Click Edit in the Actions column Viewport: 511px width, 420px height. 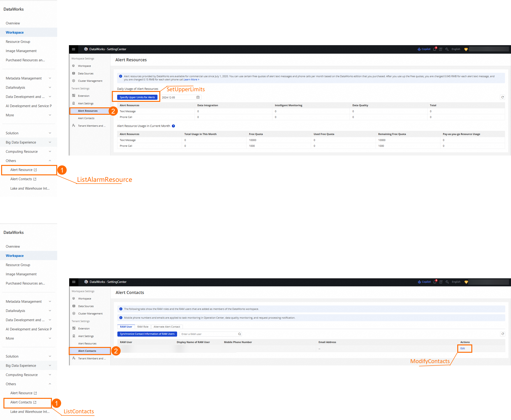click(x=463, y=348)
